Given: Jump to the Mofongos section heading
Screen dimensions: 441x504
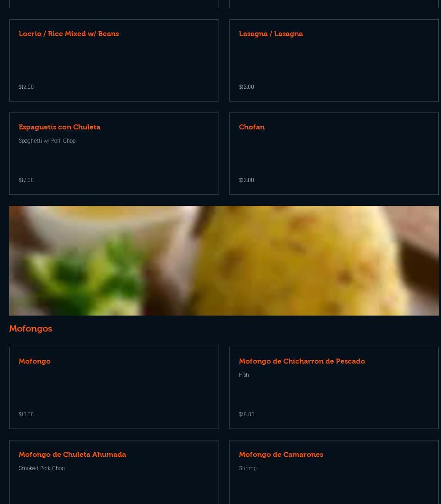Looking at the screenshot, I should click(31, 328).
